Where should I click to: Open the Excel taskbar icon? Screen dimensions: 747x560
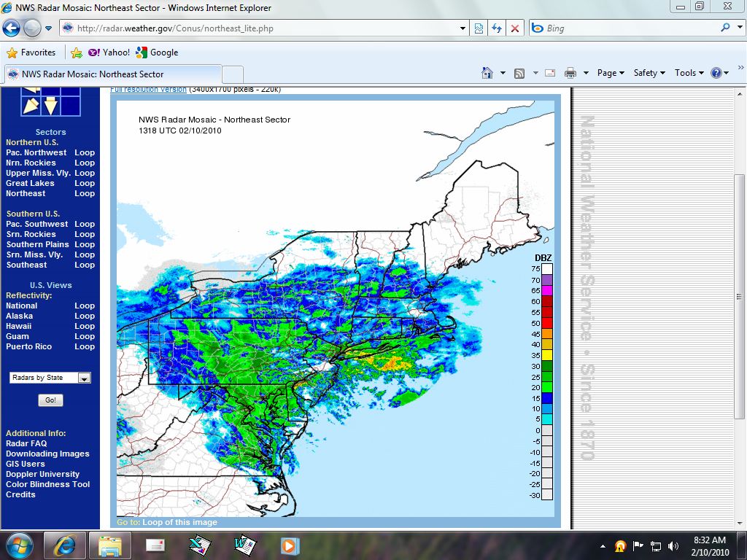199,545
